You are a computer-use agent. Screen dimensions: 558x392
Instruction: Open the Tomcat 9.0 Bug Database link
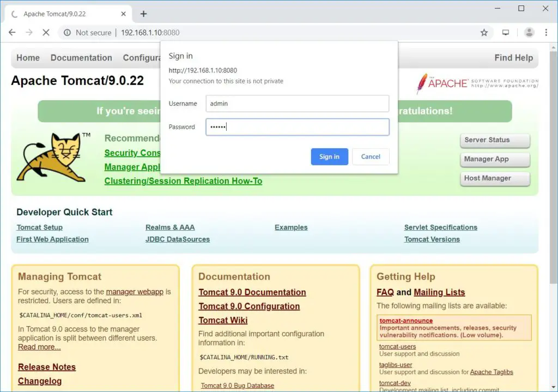[x=238, y=385]
